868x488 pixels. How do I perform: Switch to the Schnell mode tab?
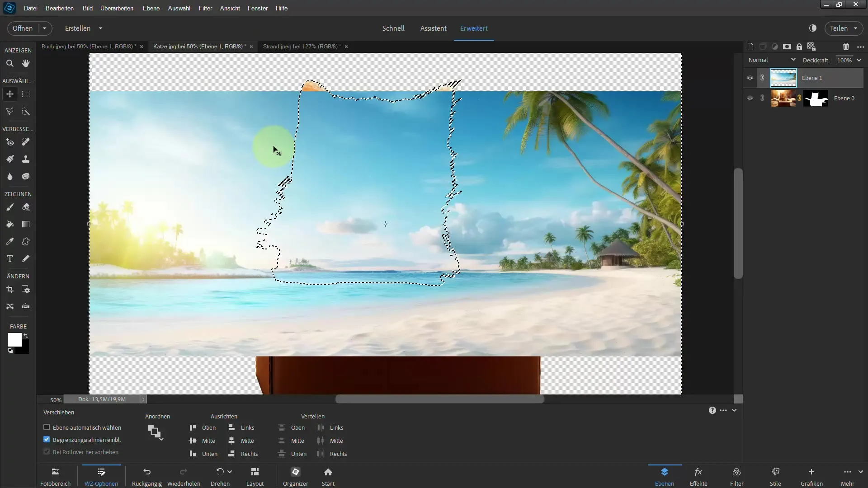393,28
